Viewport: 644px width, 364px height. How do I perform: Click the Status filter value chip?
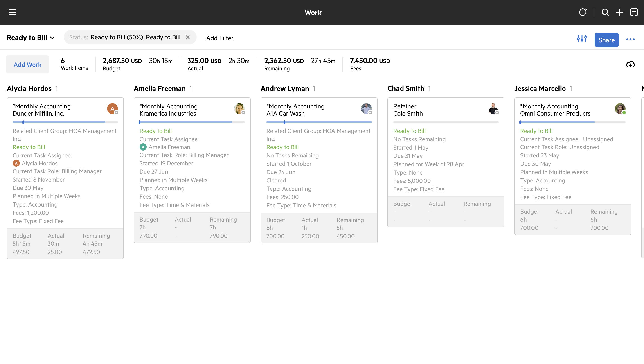tap(135, 37)
